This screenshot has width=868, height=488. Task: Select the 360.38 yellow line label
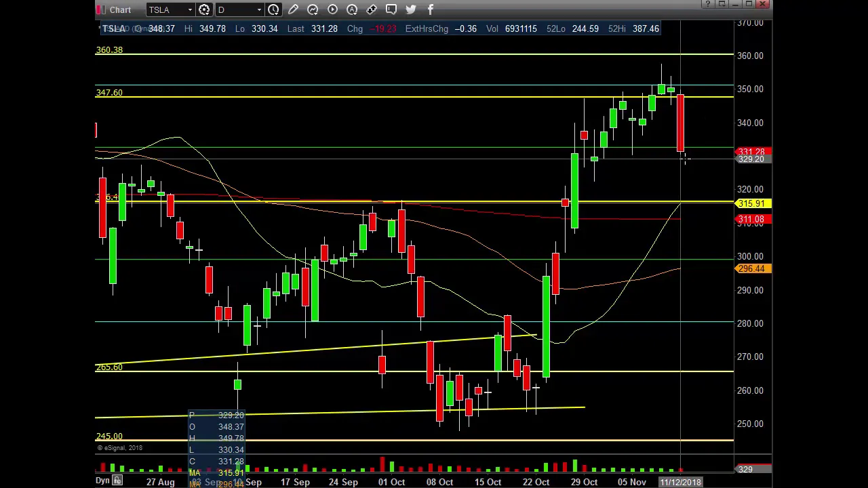(109, 49)
